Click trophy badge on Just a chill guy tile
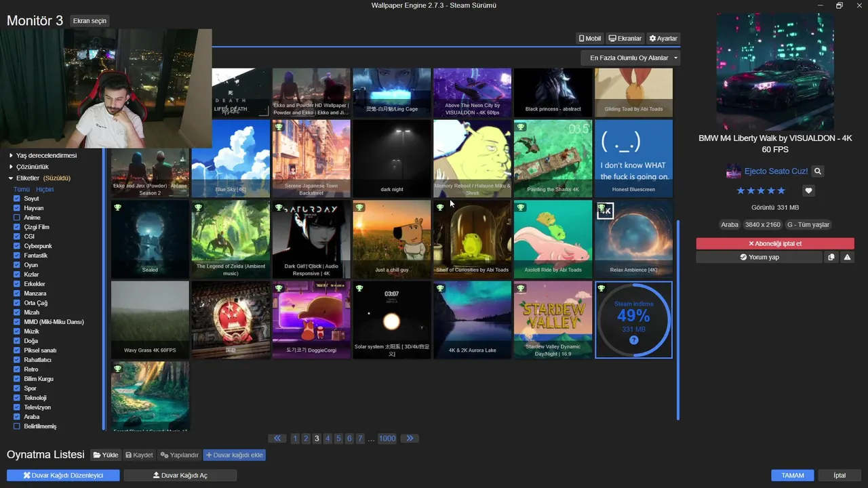This screenshot has width=868, height=488. pos(359,207)
